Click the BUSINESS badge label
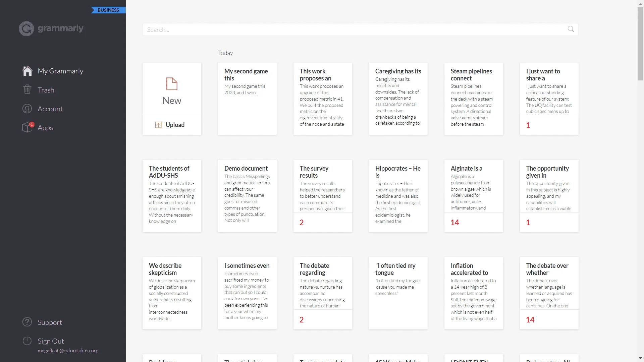 click(108, 10)
